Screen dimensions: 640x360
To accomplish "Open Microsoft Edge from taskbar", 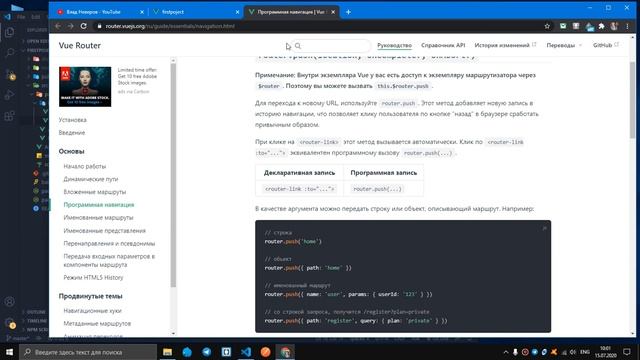I will point(187,352).
